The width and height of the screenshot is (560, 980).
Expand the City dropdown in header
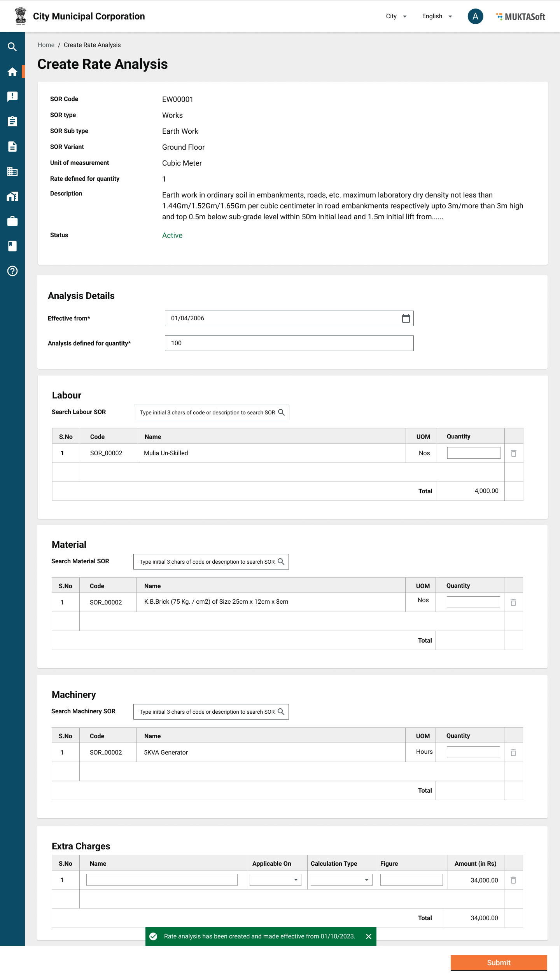pos(396,16)
